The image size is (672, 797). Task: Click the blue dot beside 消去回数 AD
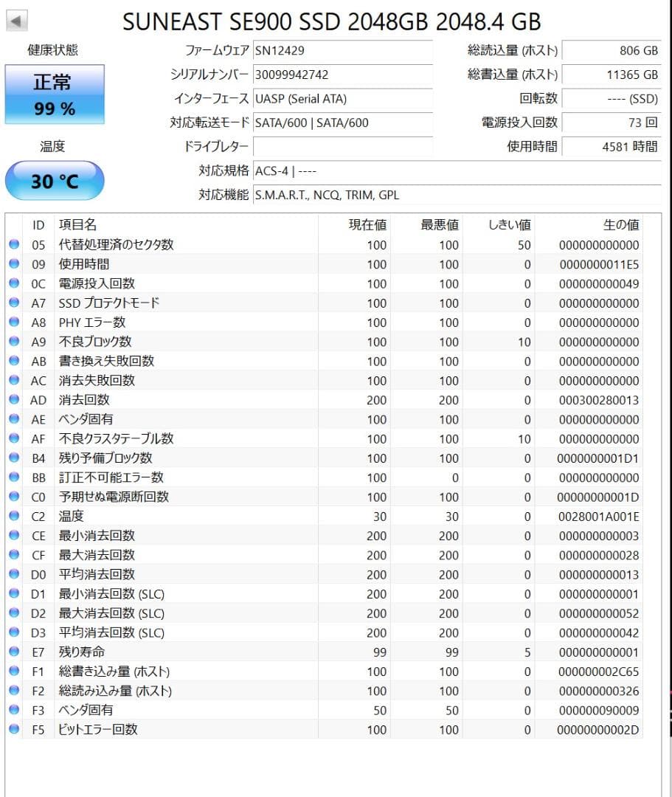[x=15, y=400]
